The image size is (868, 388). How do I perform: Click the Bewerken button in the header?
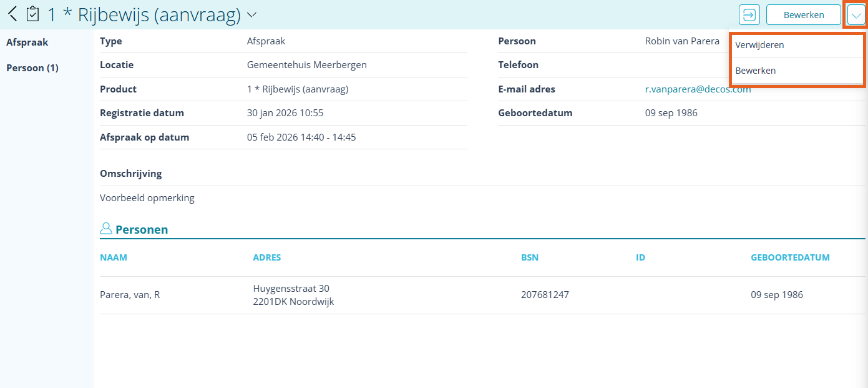tap(803, 14)
